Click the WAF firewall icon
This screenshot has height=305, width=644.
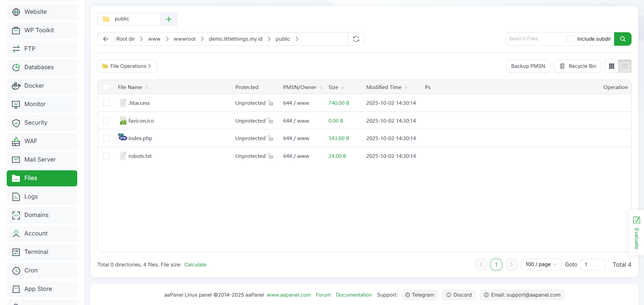pyautogui.click(x=16, y=141)
